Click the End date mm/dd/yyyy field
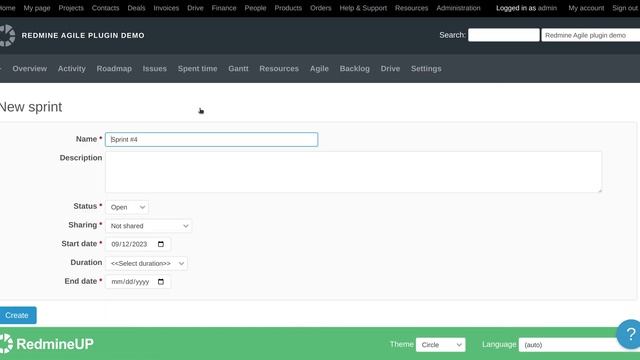The height and width of the screenshot is (360, 640). (138, 282)
